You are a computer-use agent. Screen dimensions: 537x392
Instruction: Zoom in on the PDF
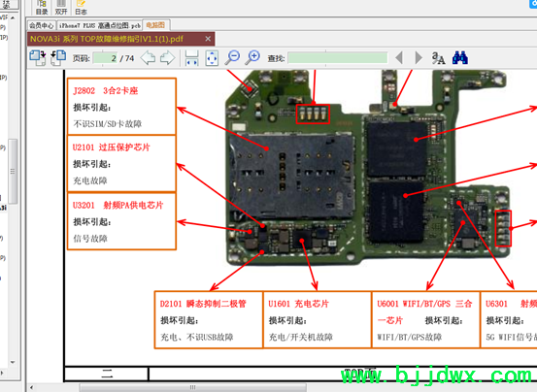(x=252, y=57)
